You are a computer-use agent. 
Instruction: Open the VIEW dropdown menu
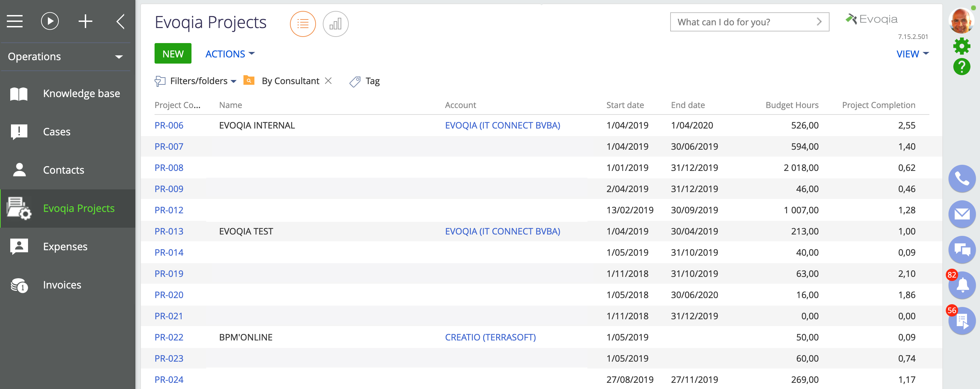point(912,54)
